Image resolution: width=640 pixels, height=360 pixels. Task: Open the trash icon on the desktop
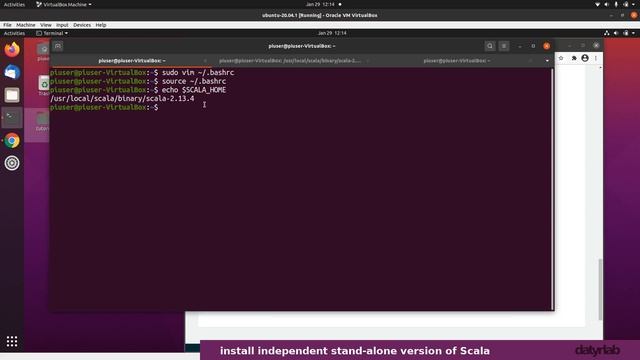point(43,85)
